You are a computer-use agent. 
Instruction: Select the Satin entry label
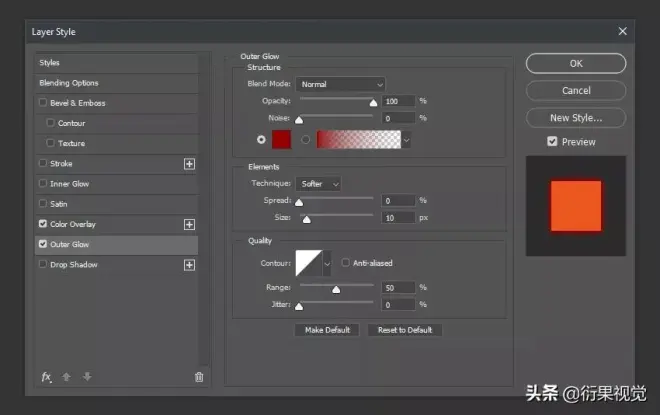[x=59, y=204]
